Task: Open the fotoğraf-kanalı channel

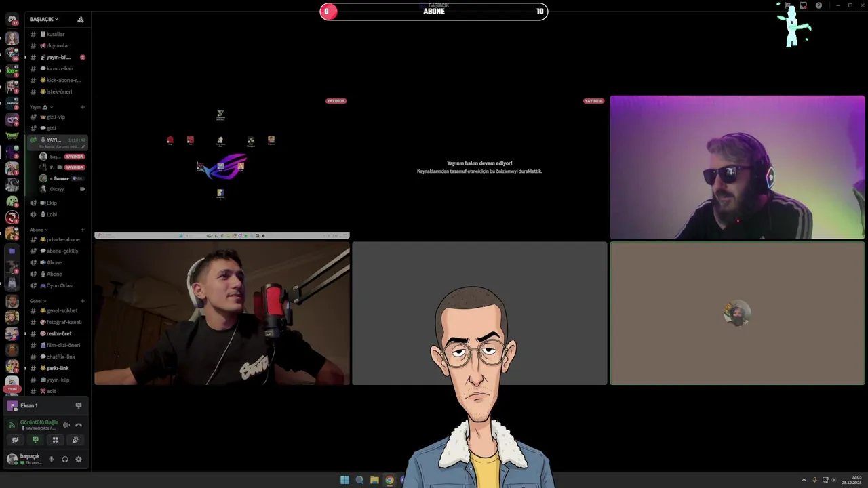Action: (x=58, y=322)
